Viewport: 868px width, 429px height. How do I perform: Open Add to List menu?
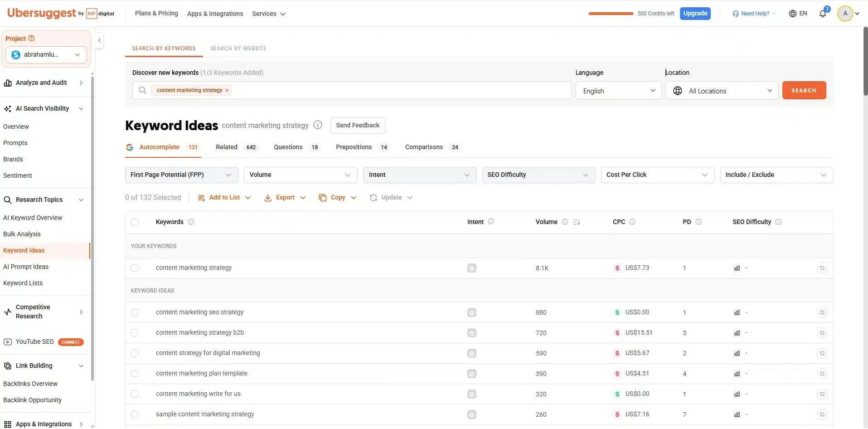(224, 198)
